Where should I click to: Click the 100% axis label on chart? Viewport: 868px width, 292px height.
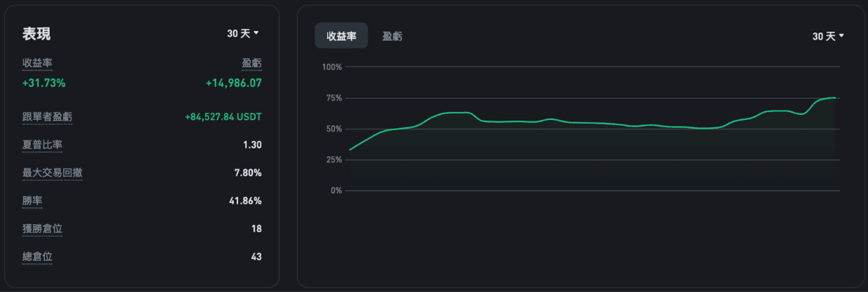coord(332,67)
